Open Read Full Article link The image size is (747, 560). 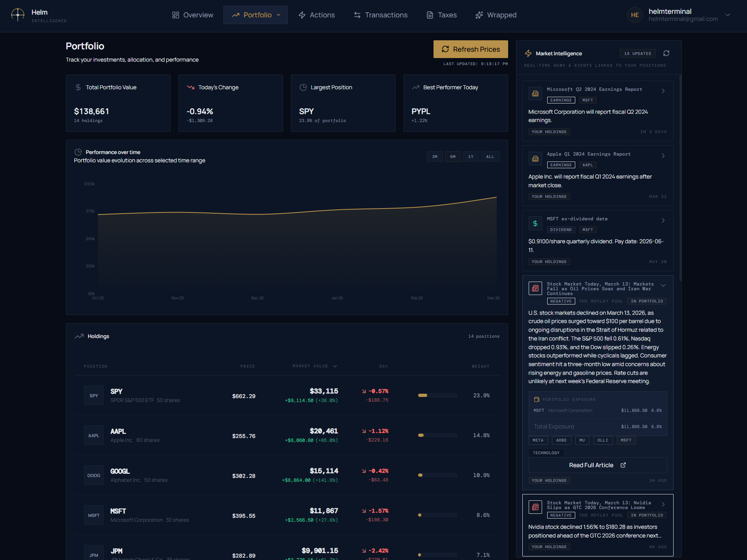pyautogui.click(x=597, y=465)
